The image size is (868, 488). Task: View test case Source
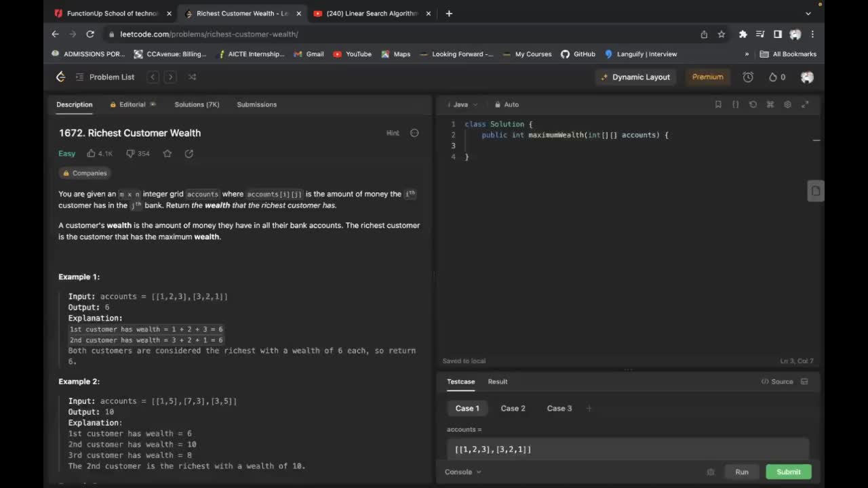777,382
